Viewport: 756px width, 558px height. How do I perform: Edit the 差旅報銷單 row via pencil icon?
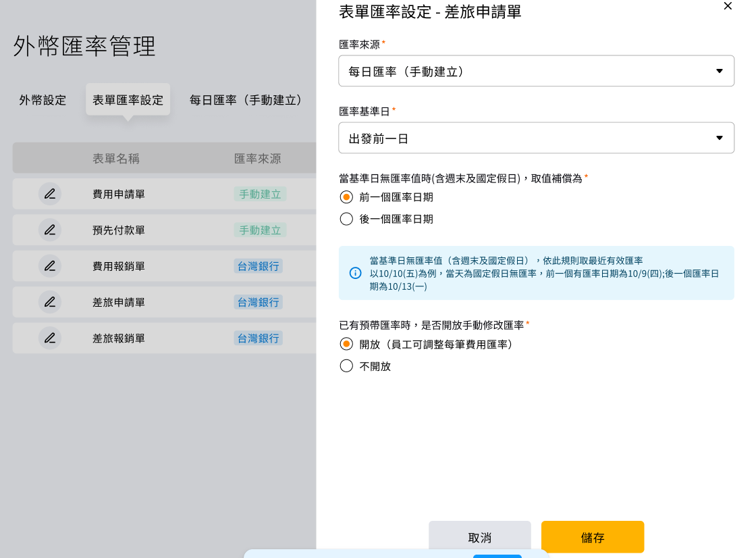tap(50, 338)
